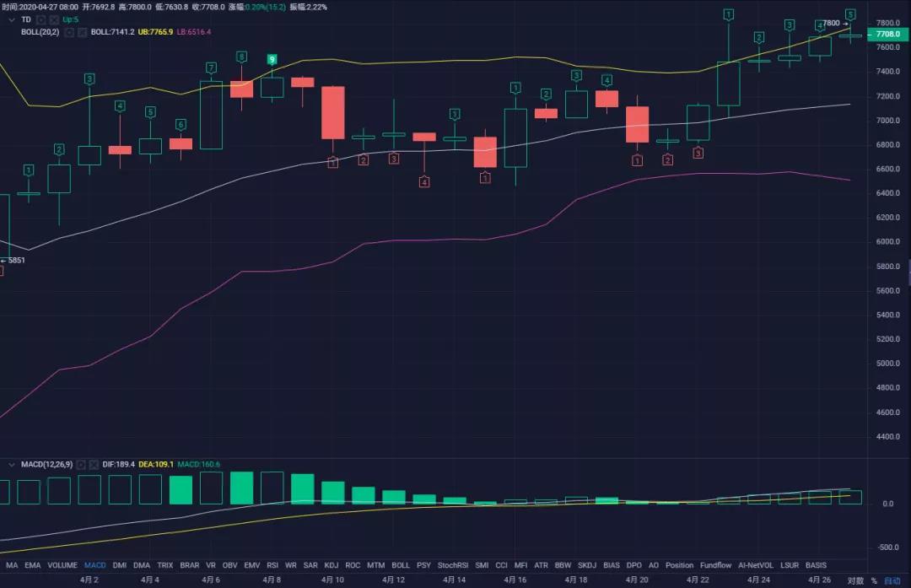Toggle percent (%) scale mode
This screenshot has width=911, height=588.
click(x=874, y=580)
